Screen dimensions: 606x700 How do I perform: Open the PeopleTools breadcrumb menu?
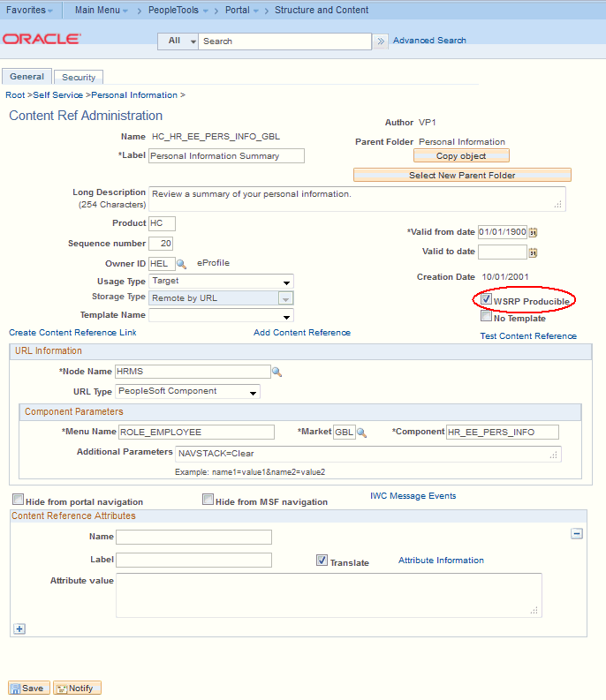coord(178,11)
